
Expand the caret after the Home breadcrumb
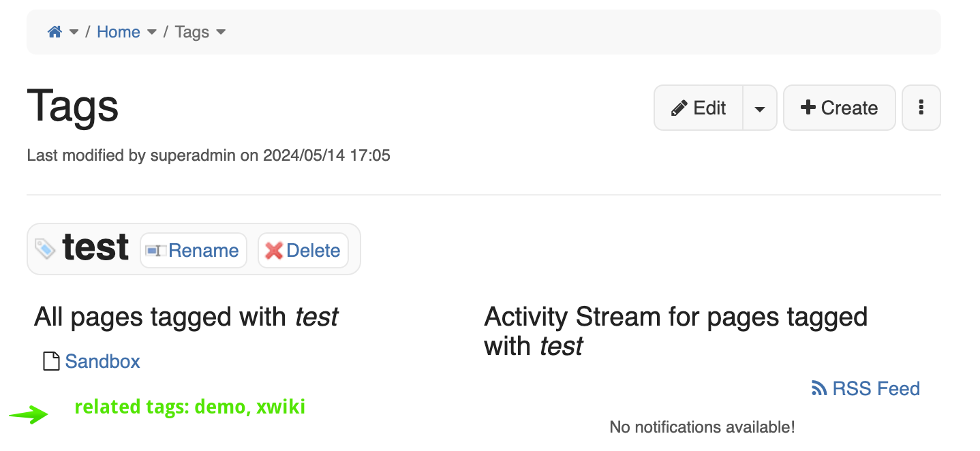pyautogui.click(x=152, y=32)
